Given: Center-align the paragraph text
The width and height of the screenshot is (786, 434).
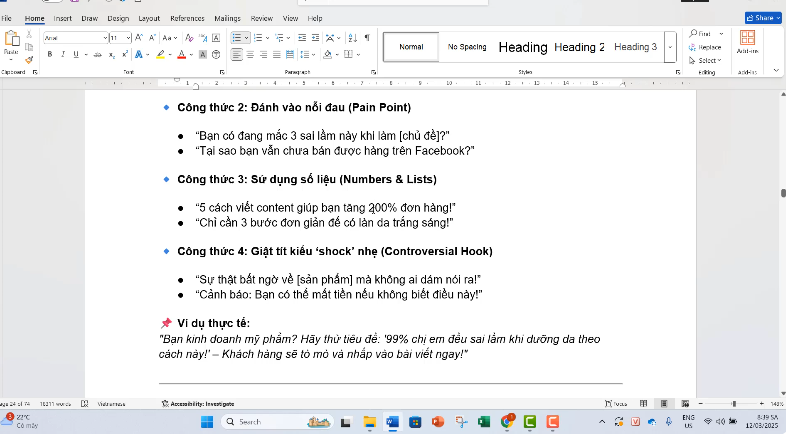Looking at the screenshot, I should [250, 54].
